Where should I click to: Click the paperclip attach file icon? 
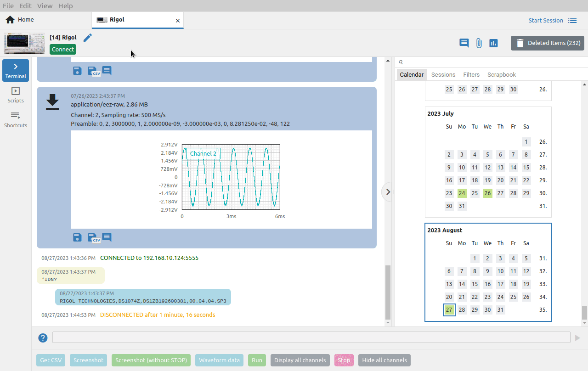479,43
